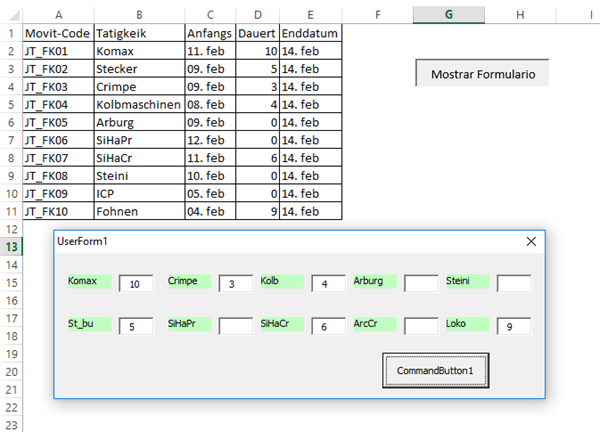Select column A header
Image resolution: width=600 pixels, height=432 pixels.
tap(59, 15)
